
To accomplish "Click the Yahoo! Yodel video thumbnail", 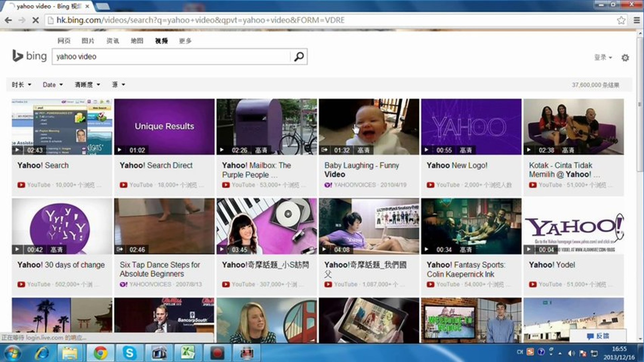I will pyautogui.click(x=574, y=226).
